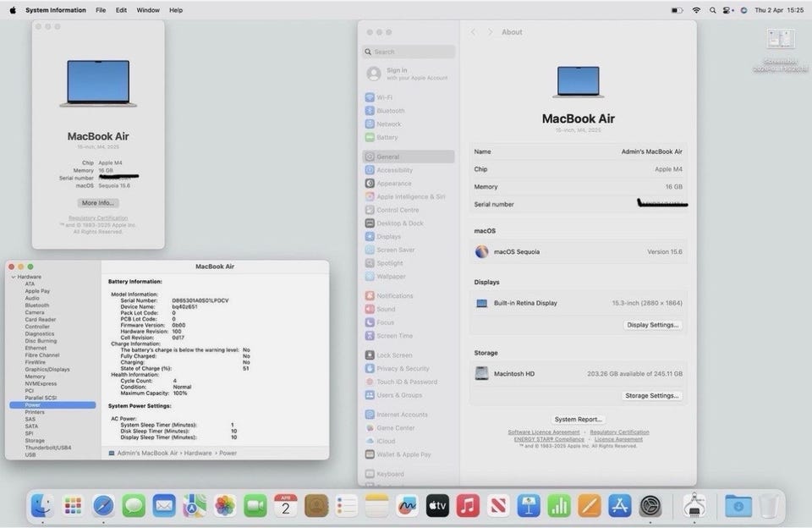Viewport: 812px width, 528px height.
Task: Open the Screenshot file on the desktop
Action: pyautogui.click(x=781, y=50)
